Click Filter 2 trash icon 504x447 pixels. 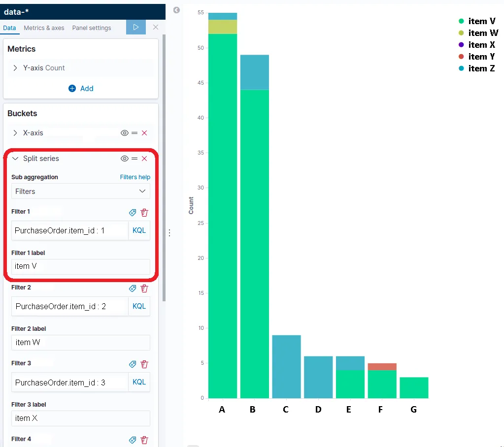click(x=144, y=288)
